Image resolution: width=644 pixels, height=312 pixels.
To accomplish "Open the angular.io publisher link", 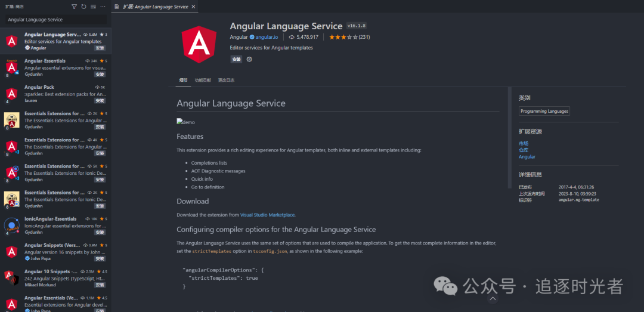I will (267, 37).
